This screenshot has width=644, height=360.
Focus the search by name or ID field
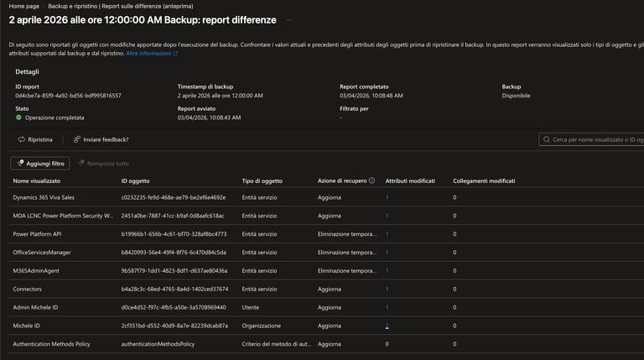click(x=595, y=139)
